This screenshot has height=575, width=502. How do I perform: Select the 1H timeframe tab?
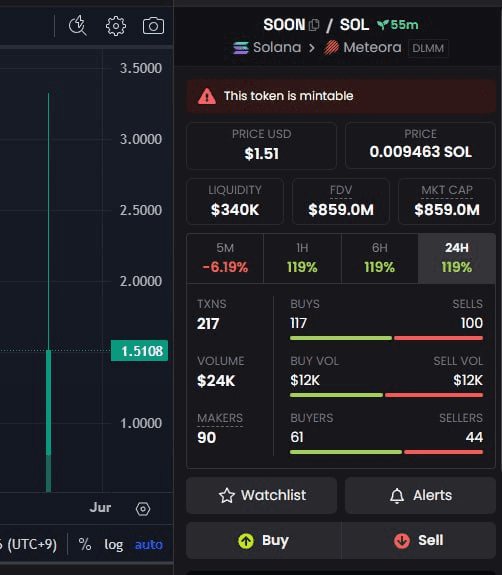(302, 258)
